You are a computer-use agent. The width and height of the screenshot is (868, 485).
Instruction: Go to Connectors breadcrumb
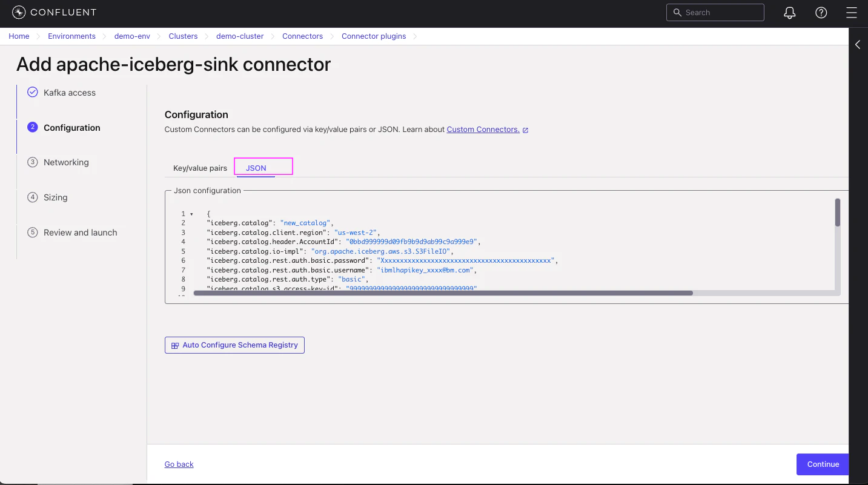tap(302, 36)
